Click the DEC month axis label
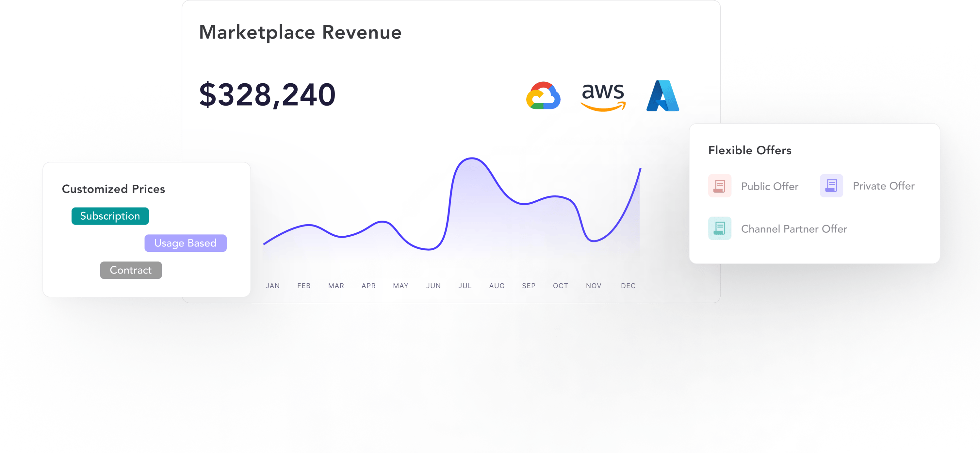The height and width of the screenshot is (453, 980). tap(628, 286)
